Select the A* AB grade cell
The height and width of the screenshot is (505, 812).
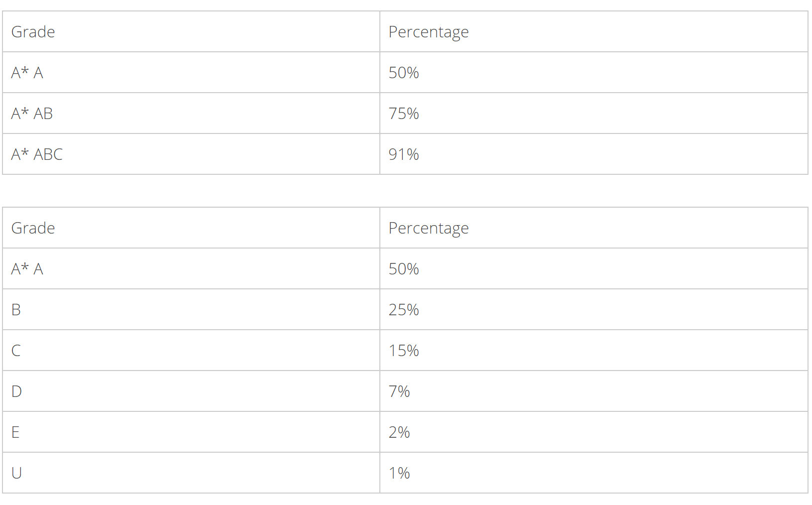point(32,114)
